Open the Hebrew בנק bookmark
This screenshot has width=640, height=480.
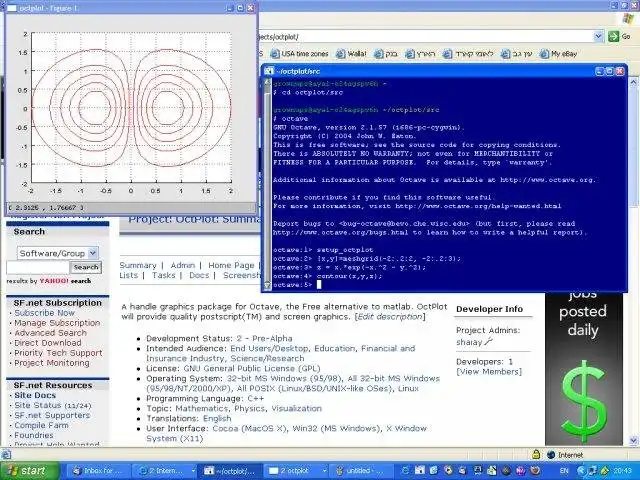click(x=386, y=53)
